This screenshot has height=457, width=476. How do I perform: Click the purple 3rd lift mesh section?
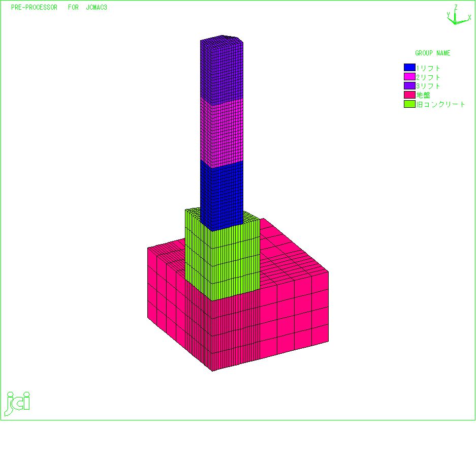[x=221, y=71]
